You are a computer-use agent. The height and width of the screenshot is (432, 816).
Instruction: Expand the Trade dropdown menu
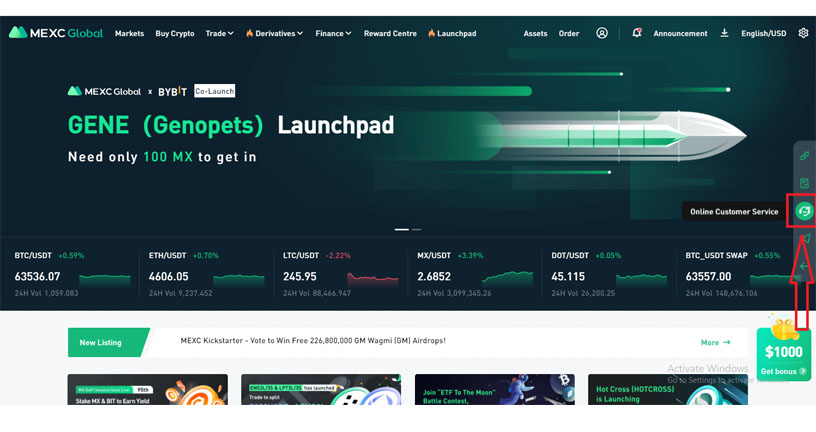[219, 33]
